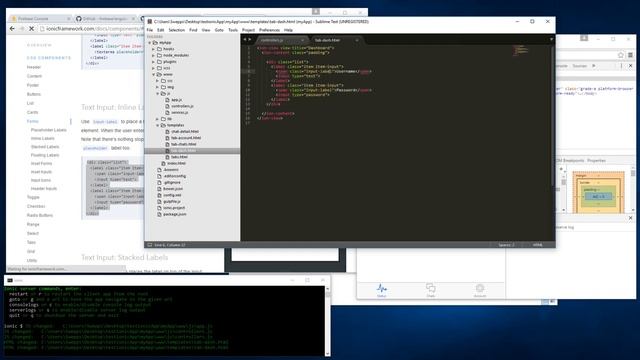
Task: Open Chrome menu icon in right browser window
Action: pos(630,55)
